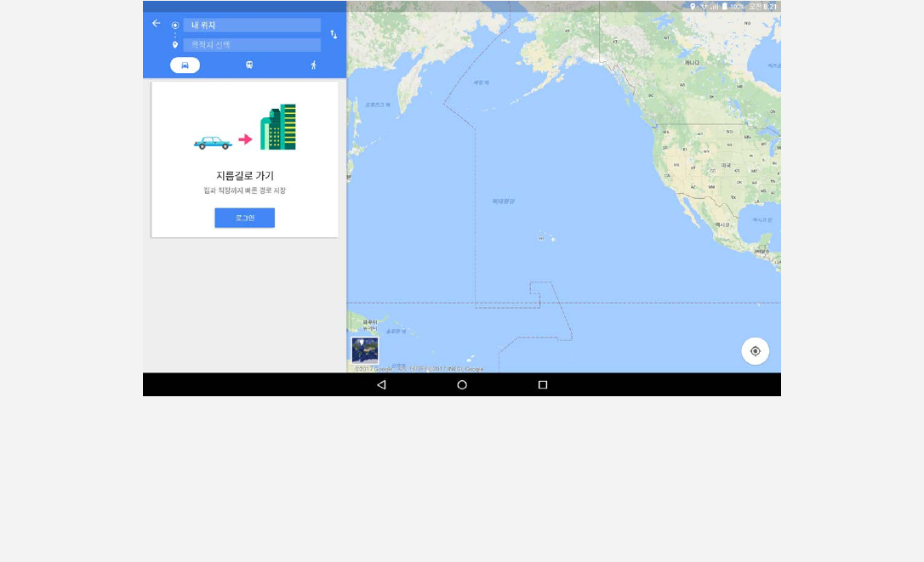
Task: Click the location pin status bar icon
Action: [693, 7]
